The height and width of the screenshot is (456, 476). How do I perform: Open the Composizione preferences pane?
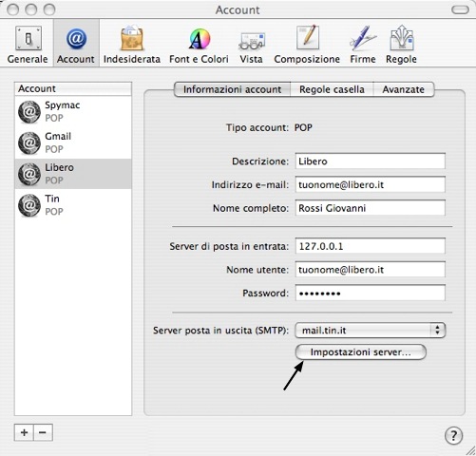tap(307, 45)
